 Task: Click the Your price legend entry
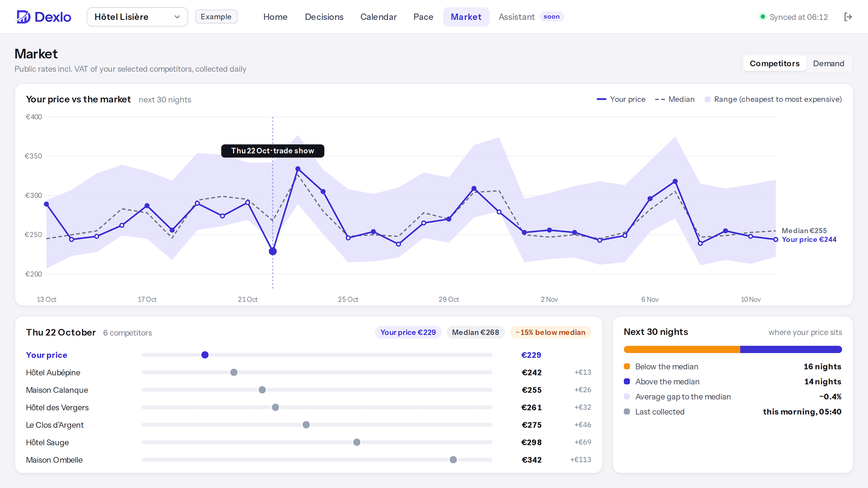pyautogui.click(x=621, y=99)
